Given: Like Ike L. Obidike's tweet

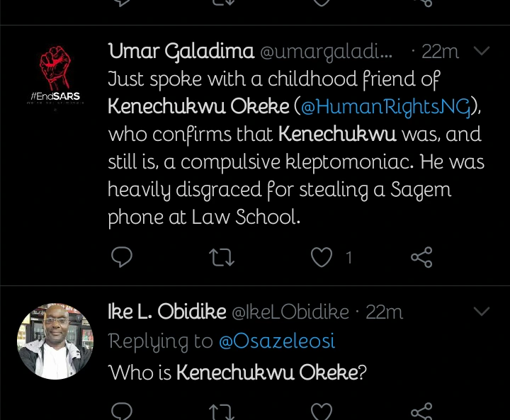Looking at the screenshot, I should coord(322,411).
